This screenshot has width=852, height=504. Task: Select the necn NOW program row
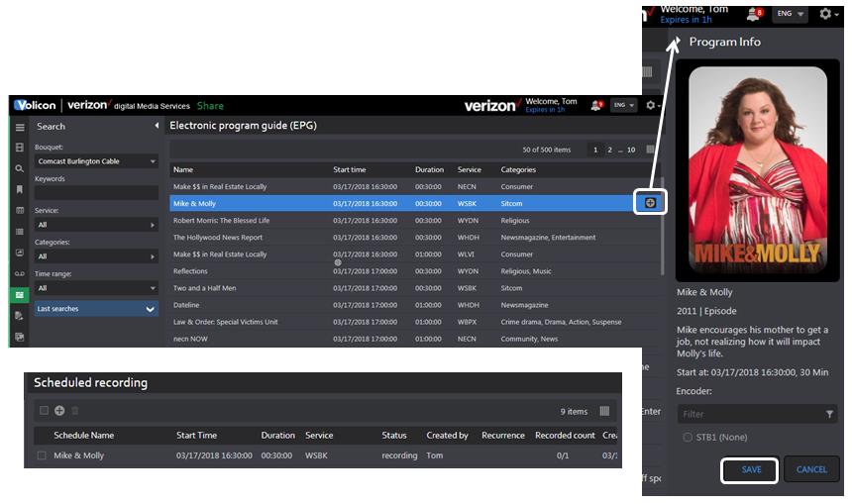click(415, 339)
